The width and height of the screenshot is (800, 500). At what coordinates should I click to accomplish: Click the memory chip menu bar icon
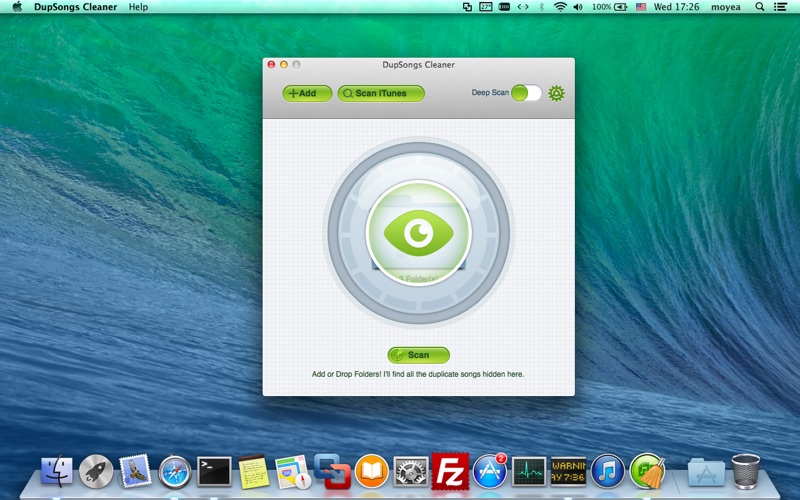tap(504, 7)
